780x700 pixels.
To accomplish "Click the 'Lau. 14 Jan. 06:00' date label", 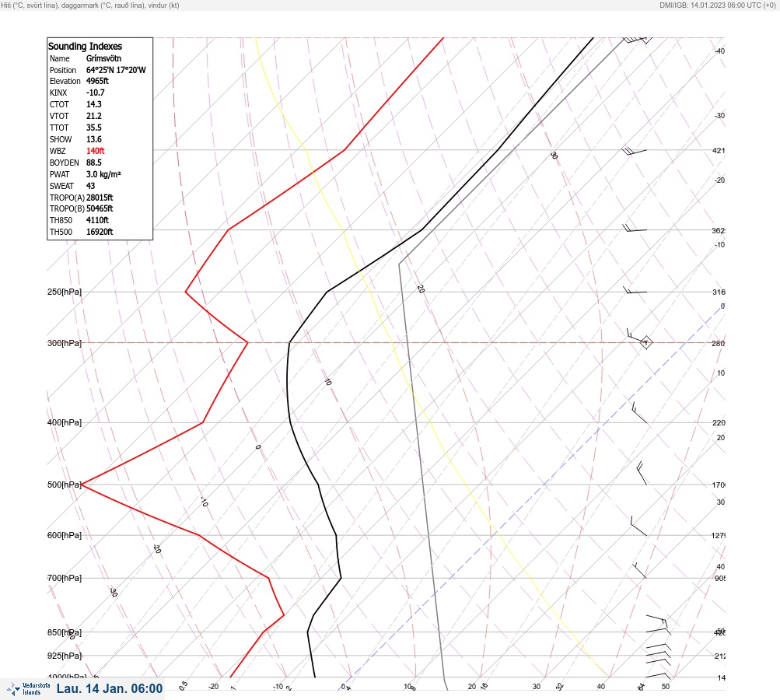I will click(110, 688).
